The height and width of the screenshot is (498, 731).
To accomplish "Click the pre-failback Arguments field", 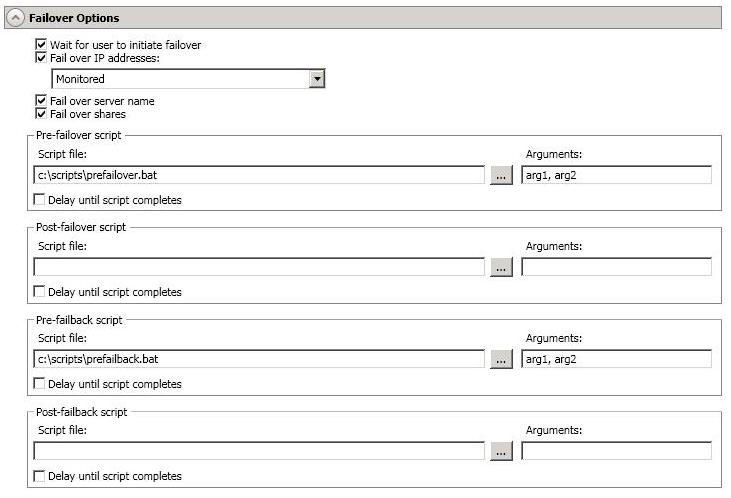I will point(616,359).
